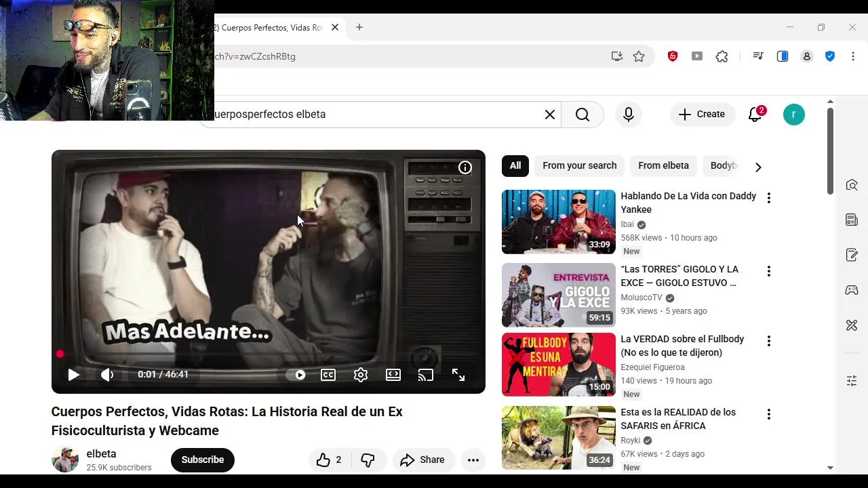This screenshot has height=488, width=868.
Task: Open options menu for SAFARIS video
Action: point(768,414)
